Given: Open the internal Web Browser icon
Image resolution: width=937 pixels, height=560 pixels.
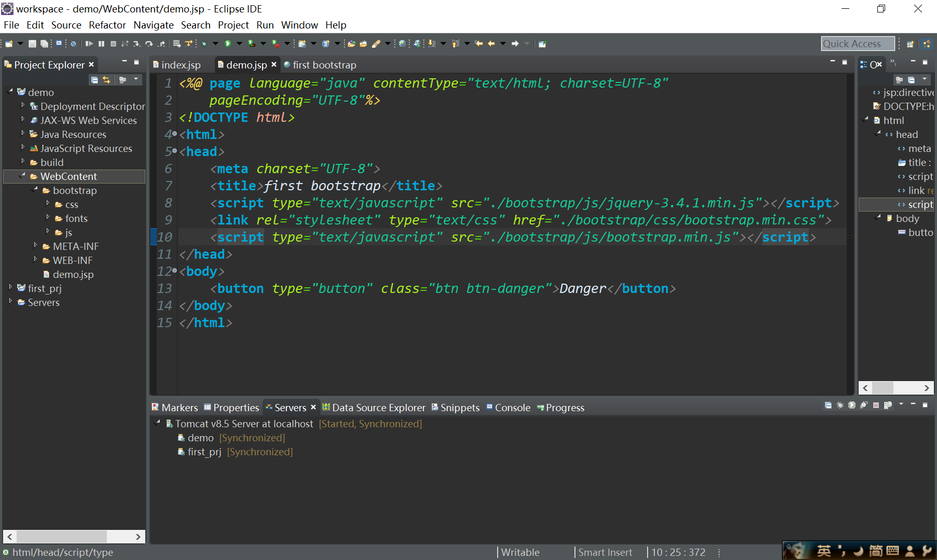Looking at the screenshot, I should click(x=403, y=44).
